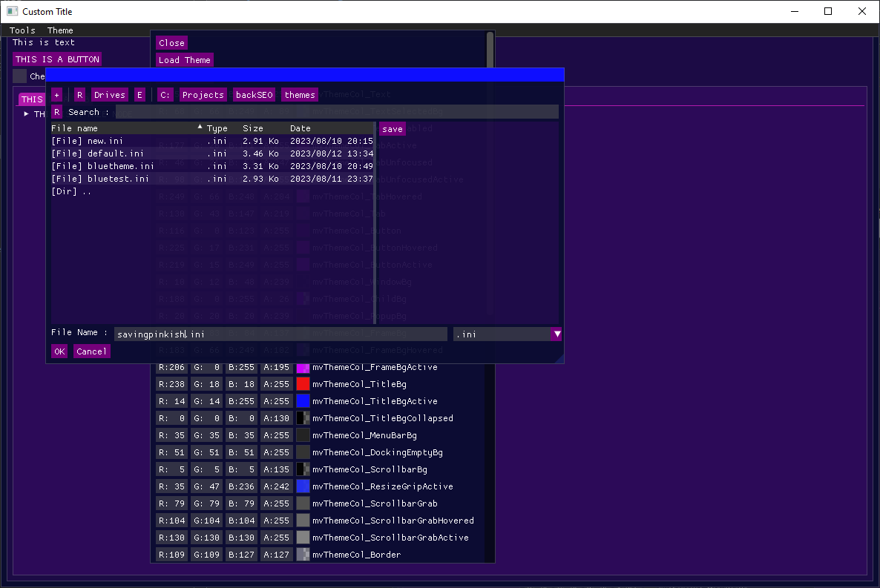Click the + icon in the file dialog toolbar
Screen dimensions: 880x588
(x=56, y=94)
